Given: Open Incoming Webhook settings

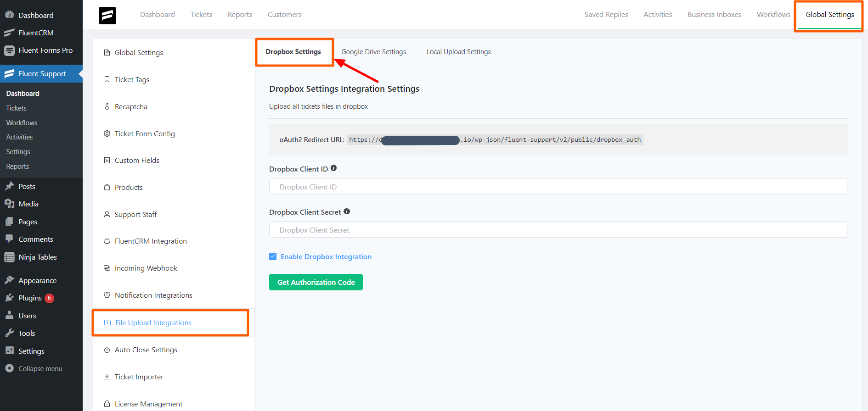Looking at the screenshot, I should [146, 268].
